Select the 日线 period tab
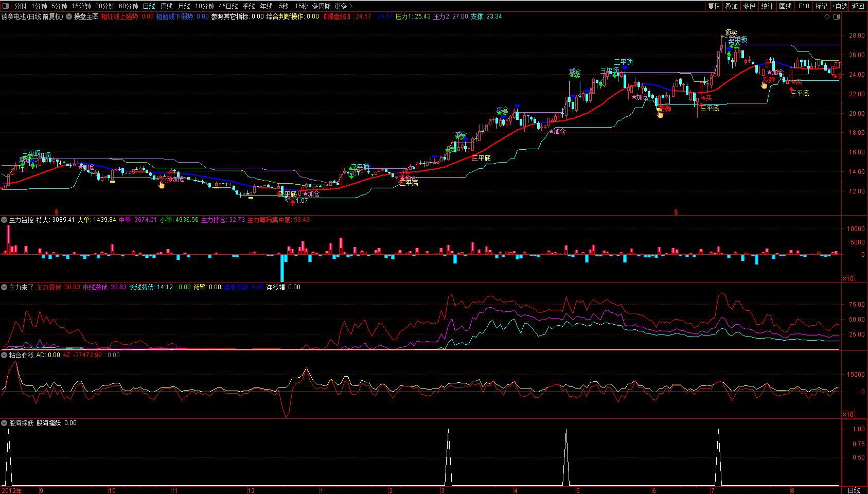 149,6
